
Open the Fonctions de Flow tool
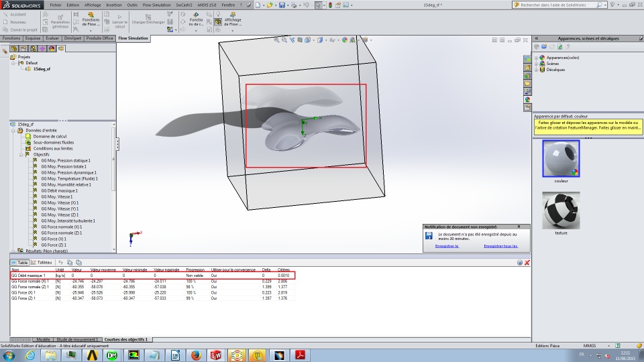(x=91, y=19)
